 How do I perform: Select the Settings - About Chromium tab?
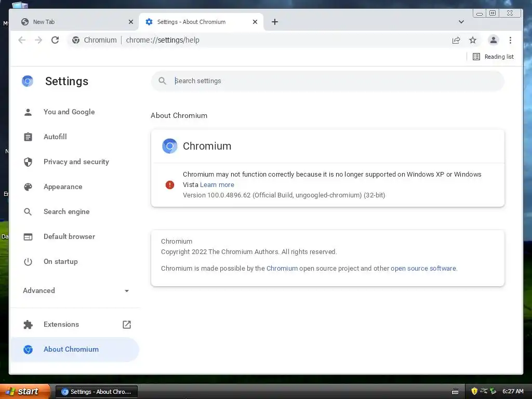[x=201, y=22]
